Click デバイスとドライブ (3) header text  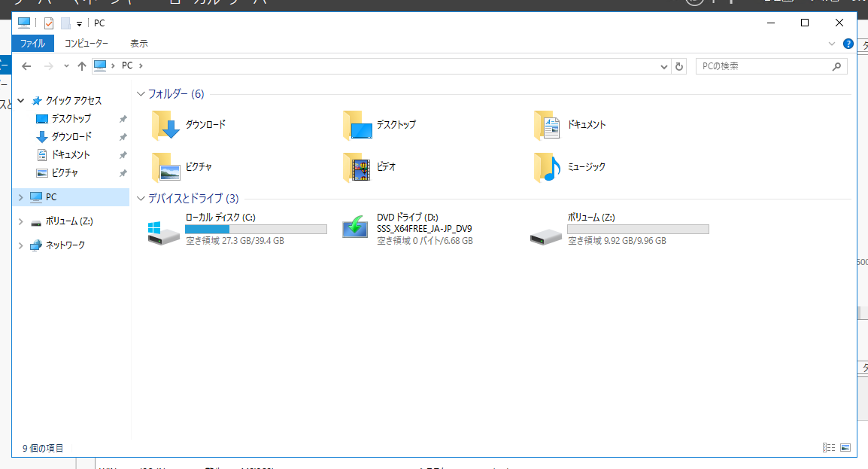[x=193, y=198]
